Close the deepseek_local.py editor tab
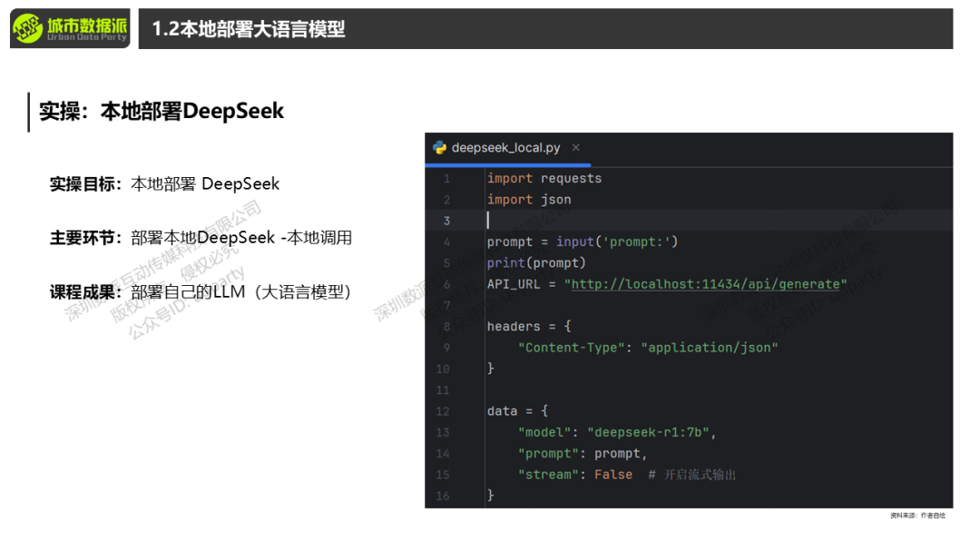 click(x=575, y=147)
